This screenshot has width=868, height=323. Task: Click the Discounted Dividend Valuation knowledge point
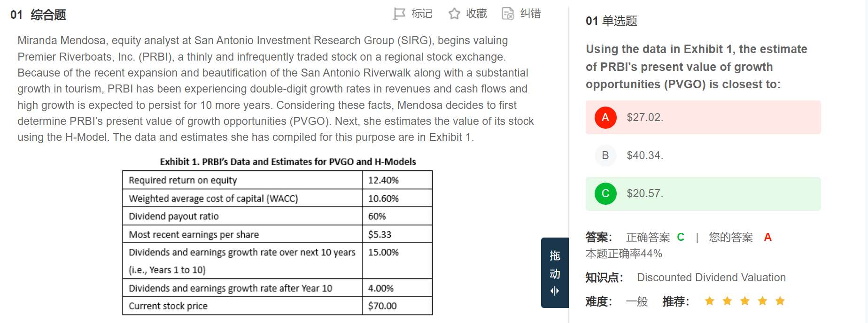pos(711,277)
